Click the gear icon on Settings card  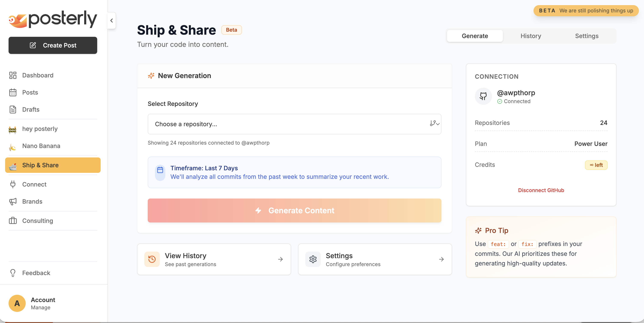click(313, 259)
